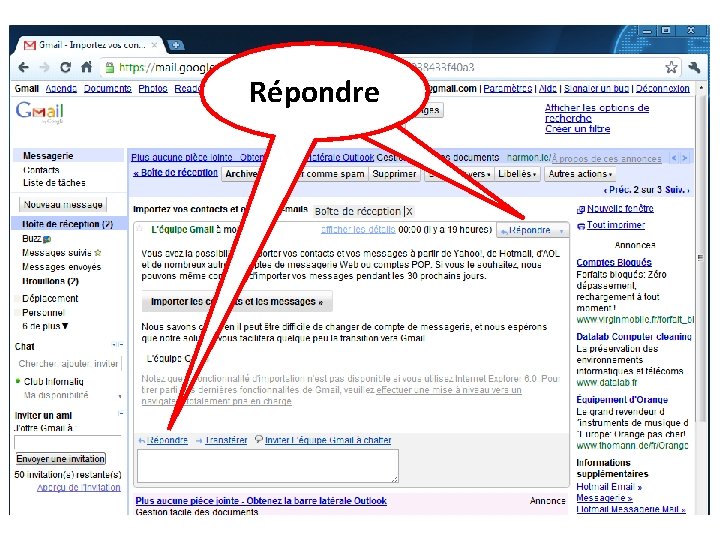Click Afficher les options de recherche
Screen dimensions: 720x540
coord(596,113)
